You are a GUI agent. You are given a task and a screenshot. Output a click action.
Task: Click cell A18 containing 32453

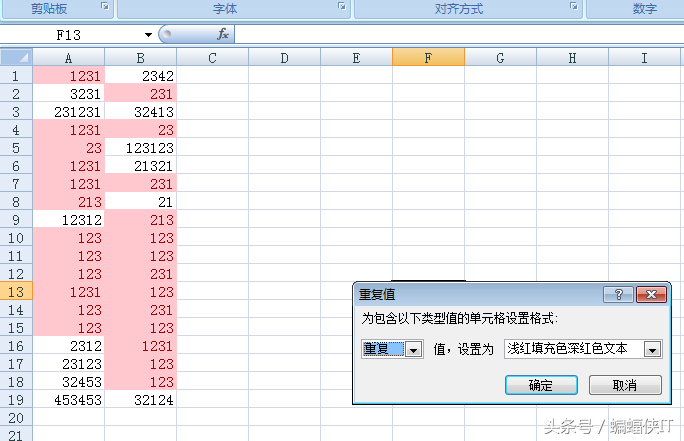coord(68,382)
